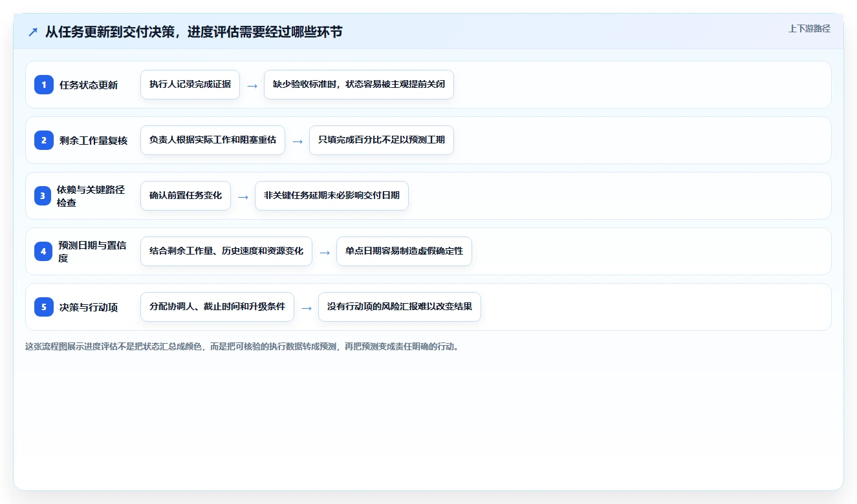Click the 决策与行动项 step label
Viewport: 857px width, 504px height.
[x=89, y=307]
